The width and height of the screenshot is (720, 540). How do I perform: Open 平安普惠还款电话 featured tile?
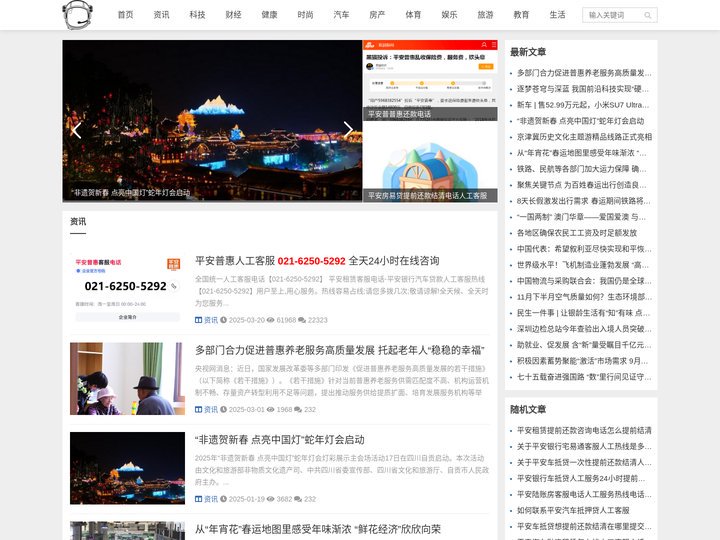(x=430, y=80)
